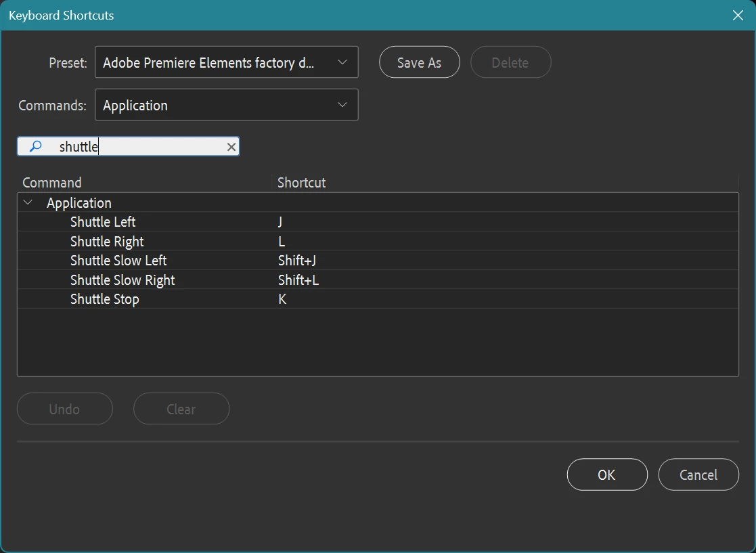The height and width of the screenshot is (553, 756).
Task: Click Save As button
Action: tap(420, 62)
